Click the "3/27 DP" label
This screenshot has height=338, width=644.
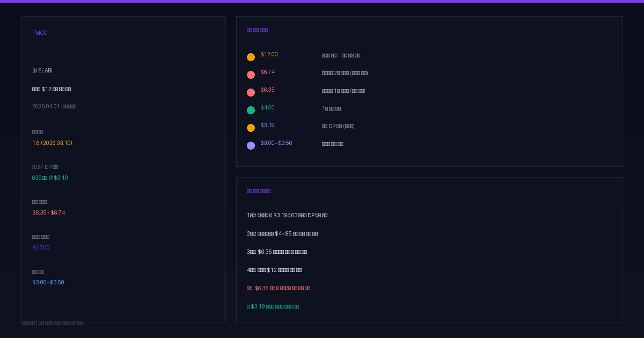[45, 167]
